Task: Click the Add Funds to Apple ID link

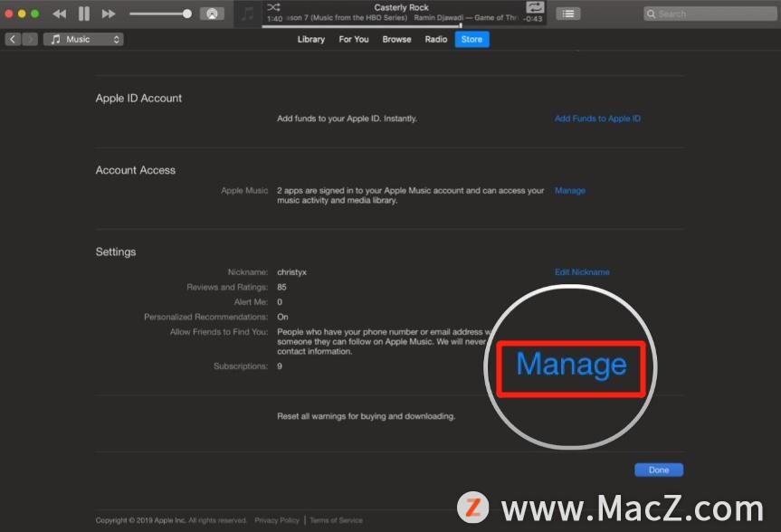Action: (x=597, y=119)
